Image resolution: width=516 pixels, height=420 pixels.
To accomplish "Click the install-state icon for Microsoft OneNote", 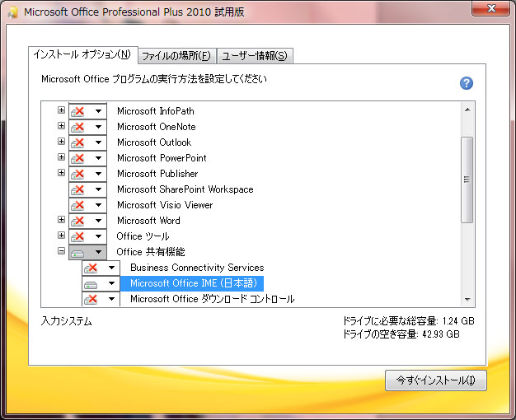I will (77, 127).
